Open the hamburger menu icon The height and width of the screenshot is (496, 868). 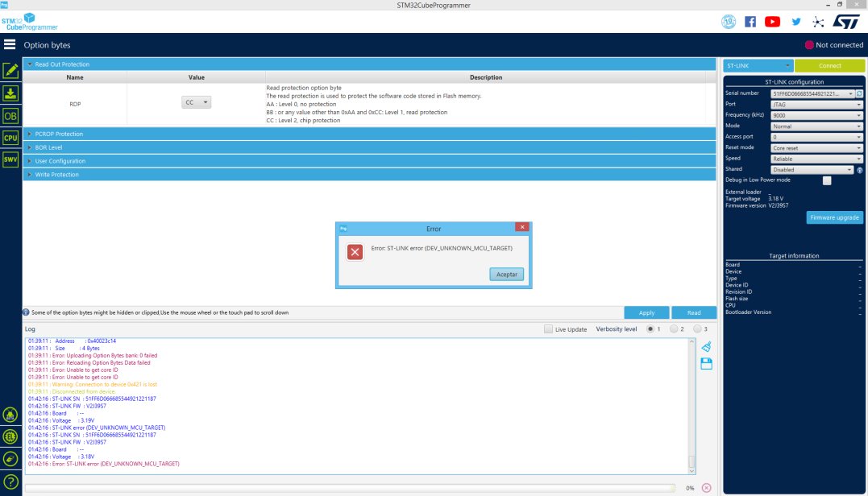(x=10, y=44)
